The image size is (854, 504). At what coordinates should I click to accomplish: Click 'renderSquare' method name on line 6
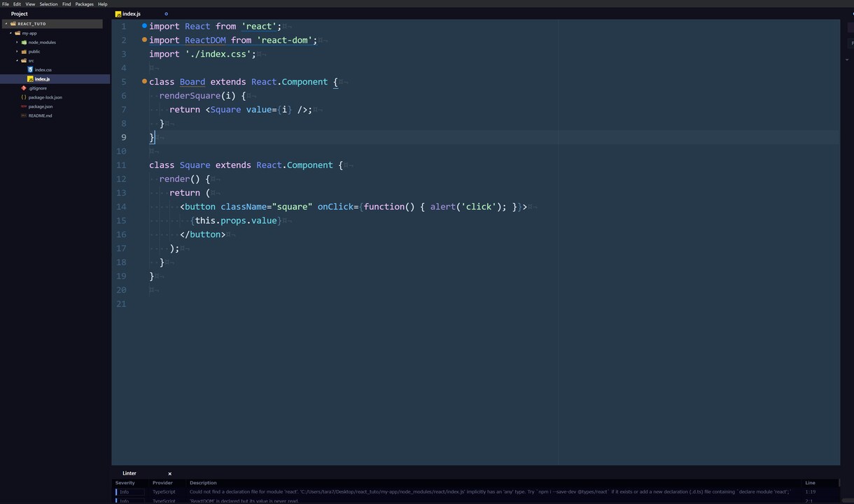coord(190,96)
